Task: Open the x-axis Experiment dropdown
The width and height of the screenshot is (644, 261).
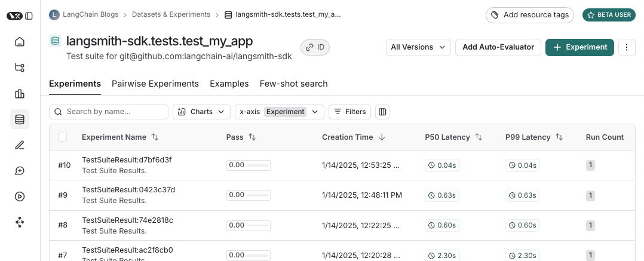Action: pos(279,112)
